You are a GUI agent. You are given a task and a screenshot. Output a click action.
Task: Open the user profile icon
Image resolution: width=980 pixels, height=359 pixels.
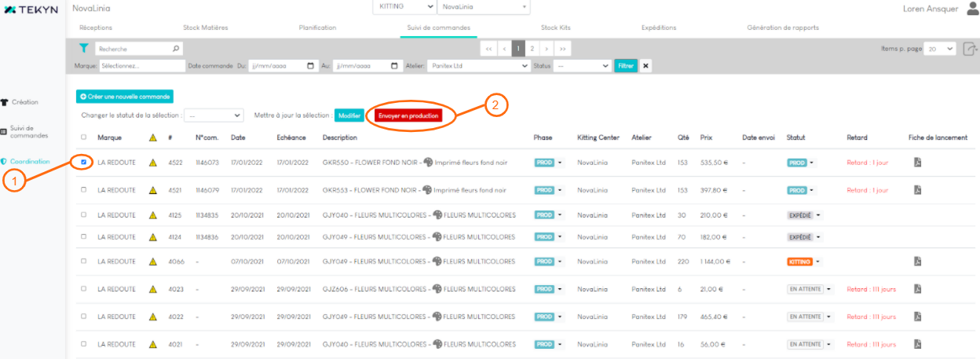[972, 9]
